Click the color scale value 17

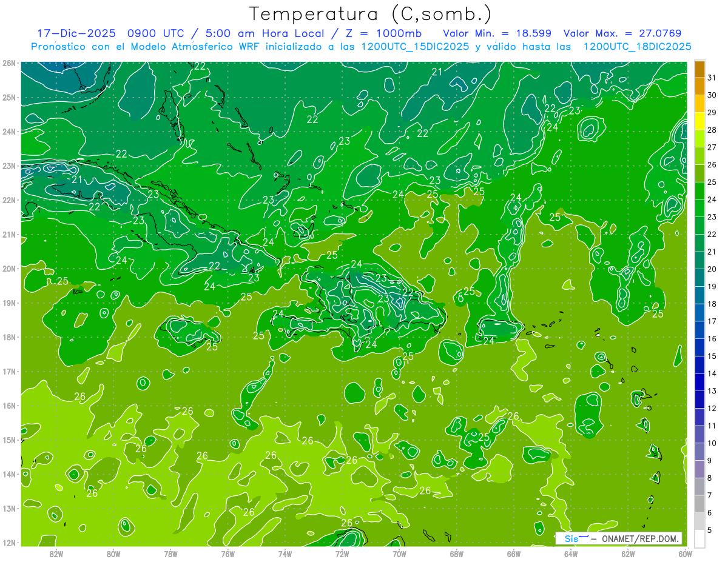coord(712,321)
